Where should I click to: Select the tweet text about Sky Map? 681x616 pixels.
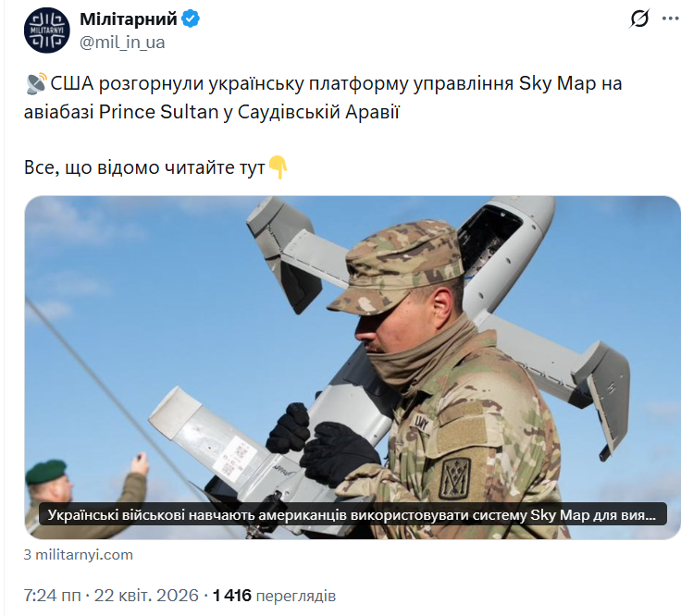(x=323, y=97)
